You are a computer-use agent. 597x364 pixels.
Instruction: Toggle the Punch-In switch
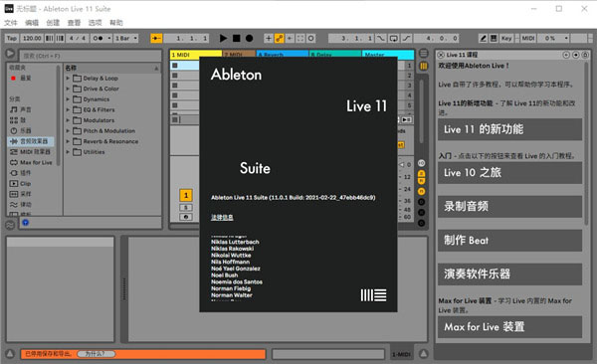pyautogui.click(x=381, y=38)
